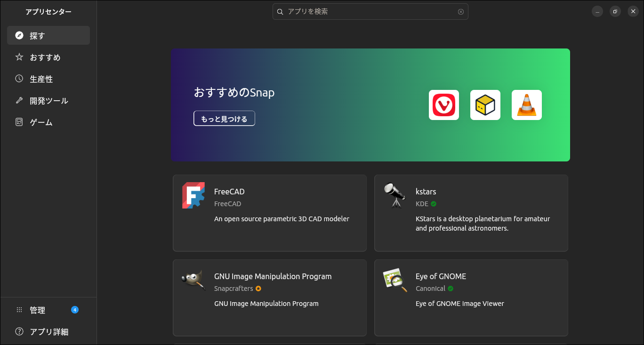Click the grid icon beside 管理

(x=19, y=310)
